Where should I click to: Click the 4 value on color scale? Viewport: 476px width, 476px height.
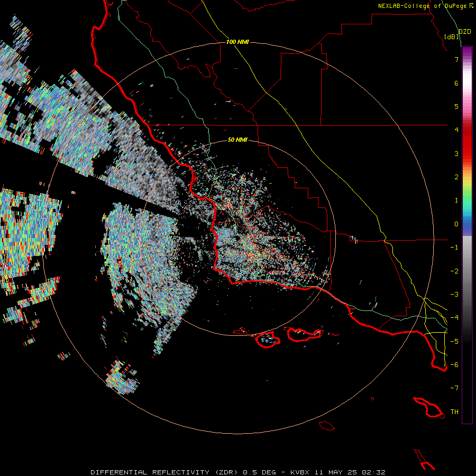[x=456, y=130]
